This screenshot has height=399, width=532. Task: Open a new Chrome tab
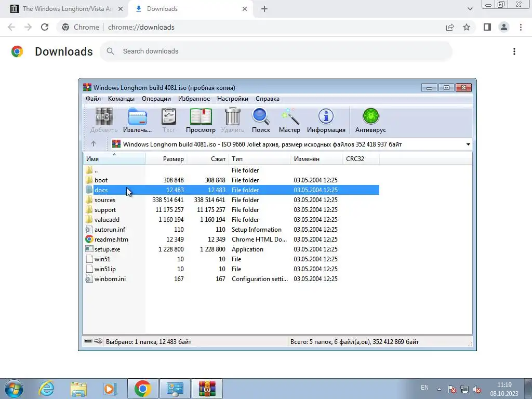pyautogui.click(x=264, y=9)
